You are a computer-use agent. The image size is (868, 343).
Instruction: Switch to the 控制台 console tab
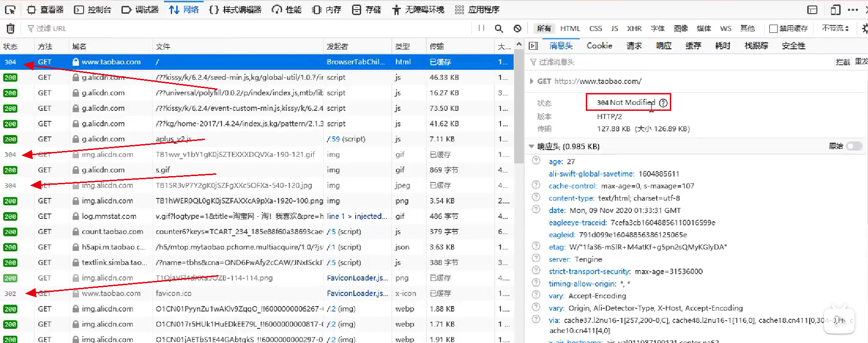(93, 10)
